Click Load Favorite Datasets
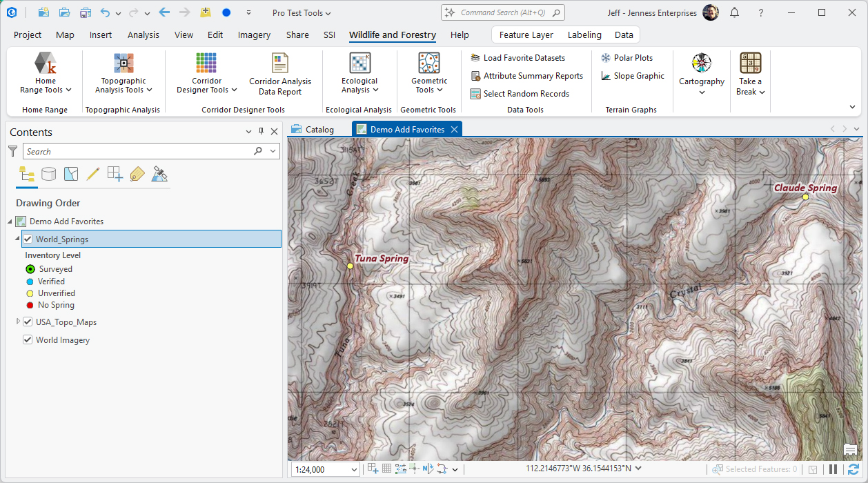The width and height of the screenshot is (868, 483). (x=517, y=58)
